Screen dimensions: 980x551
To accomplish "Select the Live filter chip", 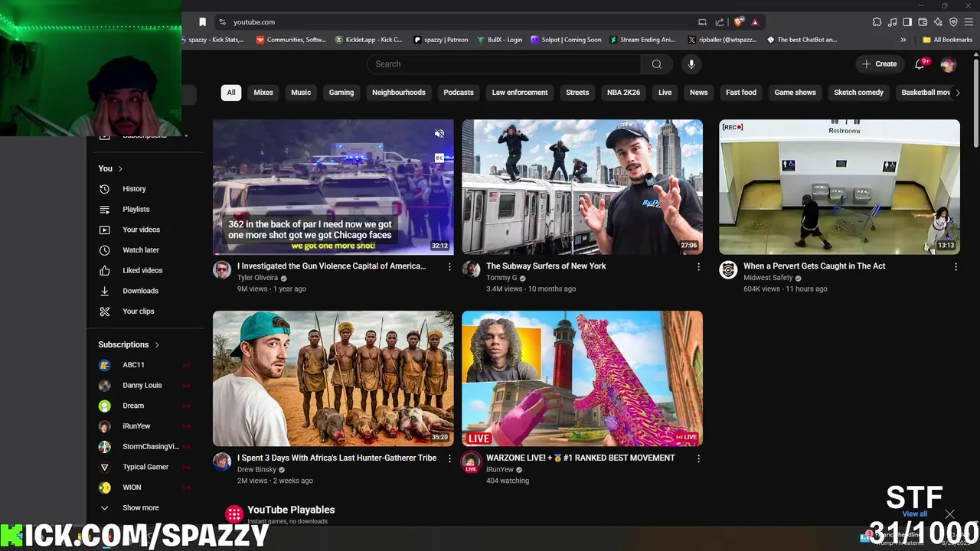I will click(665, 93).
